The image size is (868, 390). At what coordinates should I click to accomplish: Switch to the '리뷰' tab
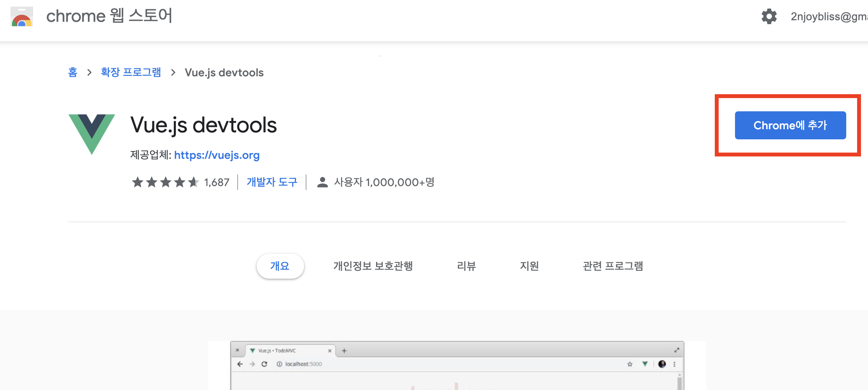tap(466, 266)
